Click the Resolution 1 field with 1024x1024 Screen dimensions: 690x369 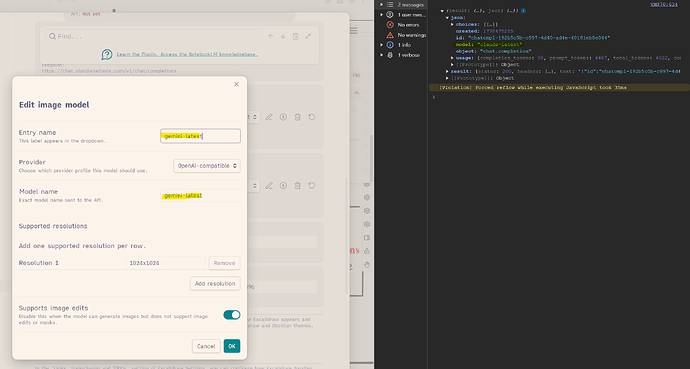pos(166,263)
